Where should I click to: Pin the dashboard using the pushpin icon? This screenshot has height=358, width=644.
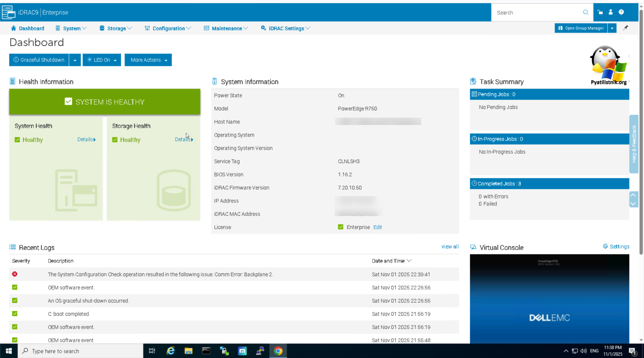tap(626, 28)
